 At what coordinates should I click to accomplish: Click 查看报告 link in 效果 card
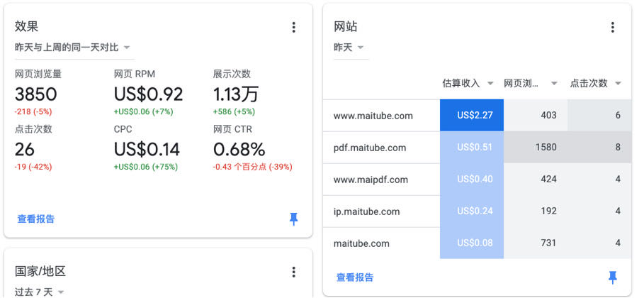point(35,219)
